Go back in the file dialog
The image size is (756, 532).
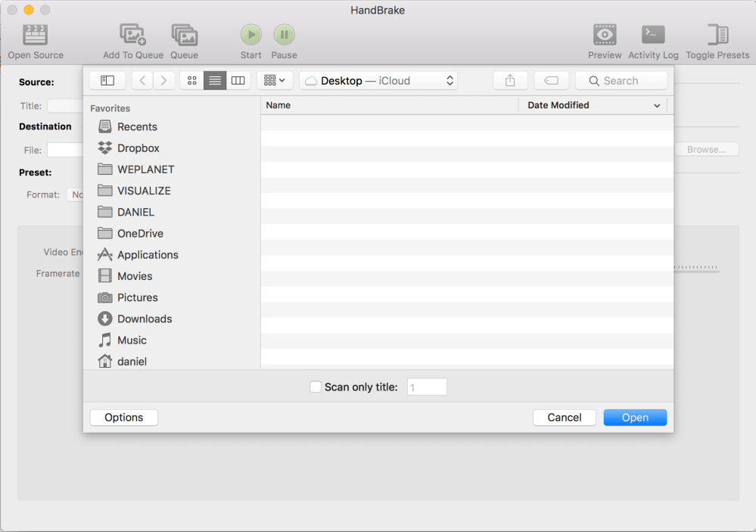(143, 80)
